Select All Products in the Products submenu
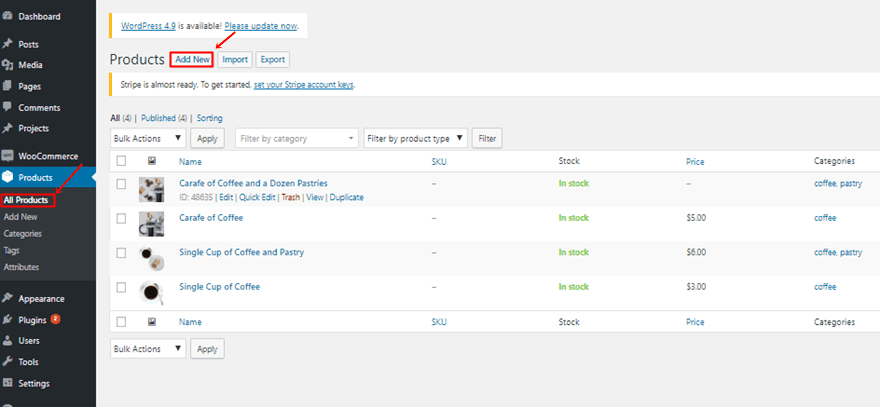 click(x=25, y=200)
